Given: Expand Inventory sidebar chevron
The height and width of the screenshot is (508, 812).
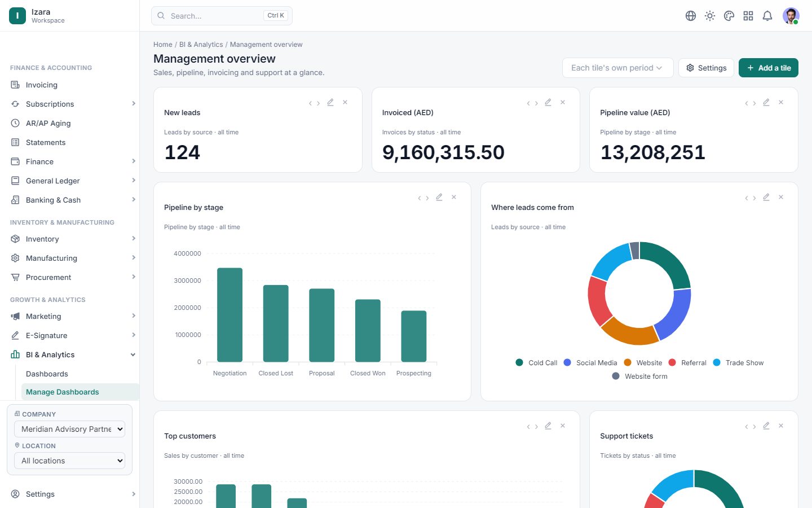Looking at the screenshot, I should (x=134, y=238).
